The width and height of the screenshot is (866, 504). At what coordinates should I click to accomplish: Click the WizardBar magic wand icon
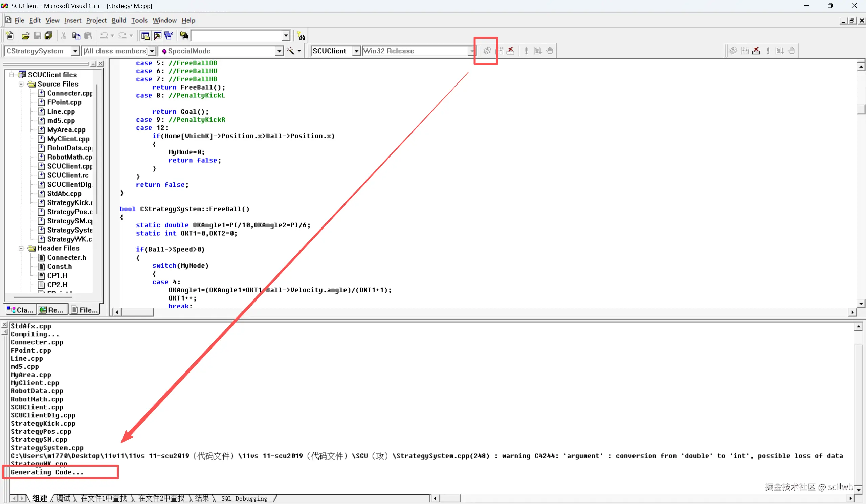[x=290, y=51]
